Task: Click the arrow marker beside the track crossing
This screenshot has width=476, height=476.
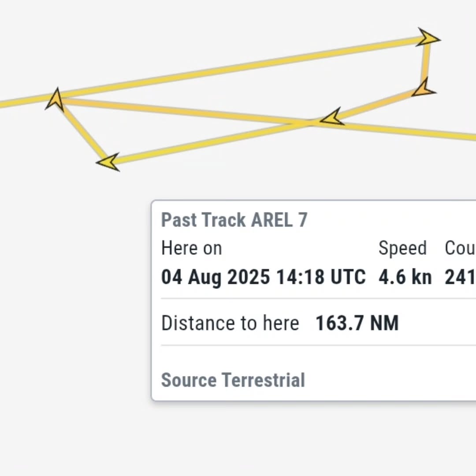Action: pos(332,117)
